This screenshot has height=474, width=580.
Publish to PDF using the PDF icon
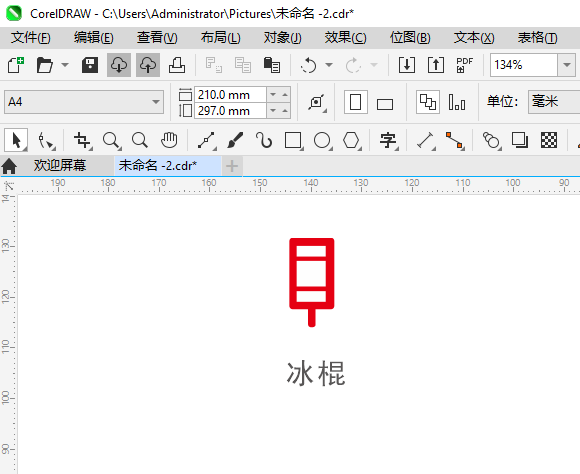click(465, 65)
